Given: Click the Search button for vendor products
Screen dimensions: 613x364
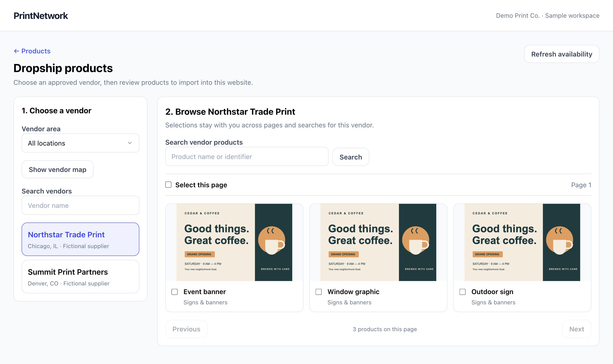Looking at the screenshot, I should pyautogui.click(x=351, y=157).
